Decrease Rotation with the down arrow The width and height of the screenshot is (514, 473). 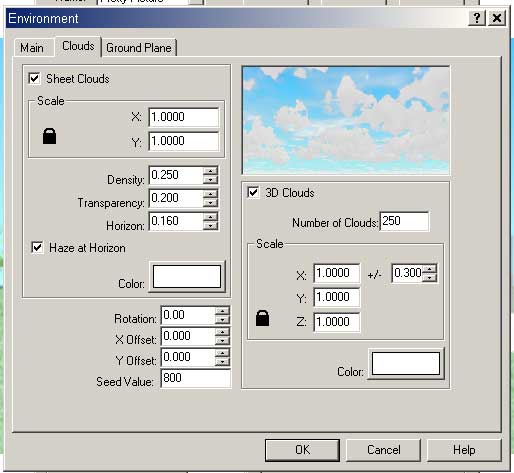(222, 320)
